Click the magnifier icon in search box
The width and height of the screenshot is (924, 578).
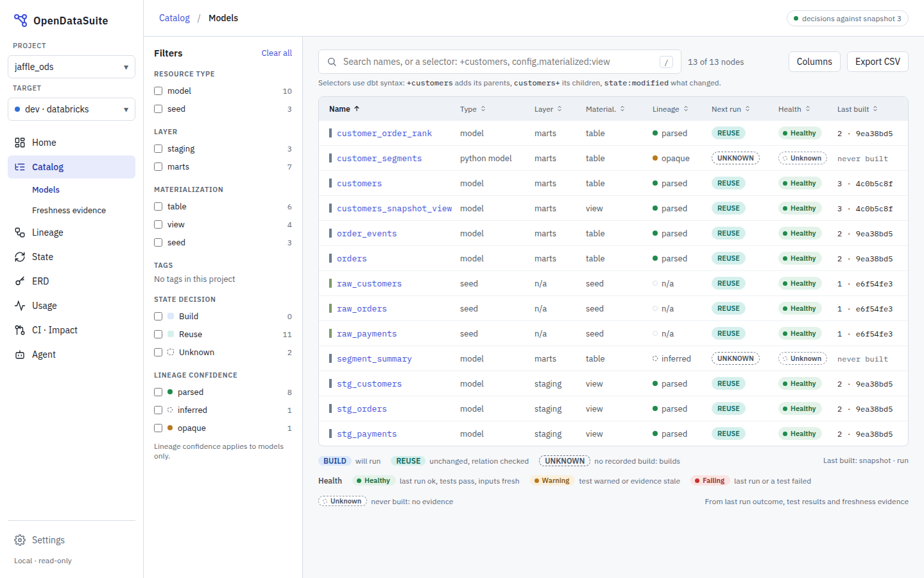332,62
